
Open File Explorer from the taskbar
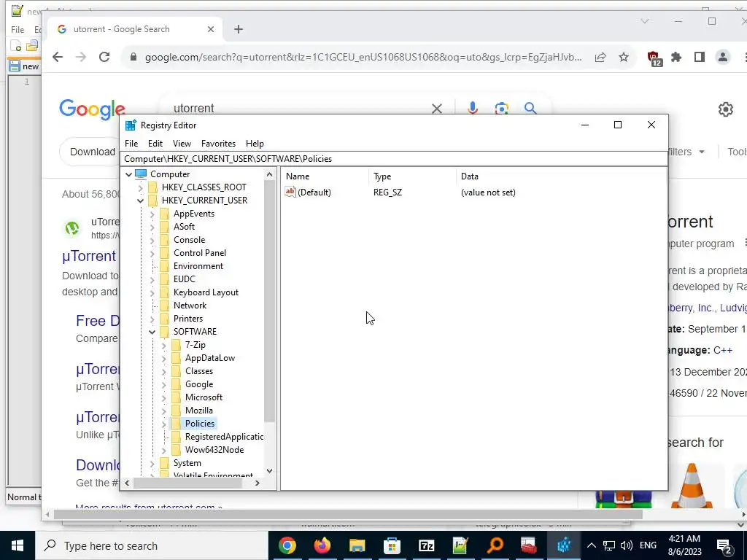tap(357, 545)
